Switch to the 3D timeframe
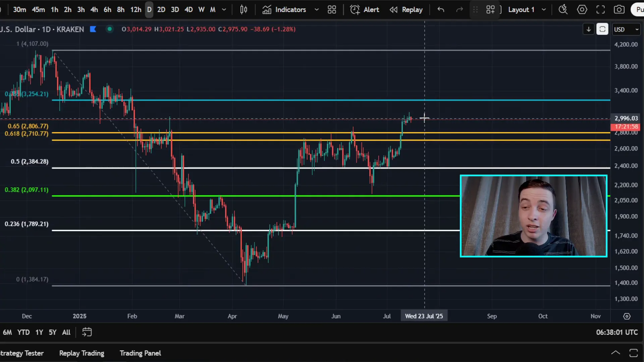644x362 pixels. tap(175, 9)
